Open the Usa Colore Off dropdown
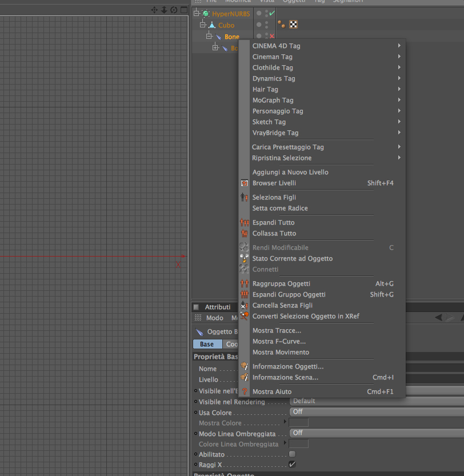 tap(377, 412)
